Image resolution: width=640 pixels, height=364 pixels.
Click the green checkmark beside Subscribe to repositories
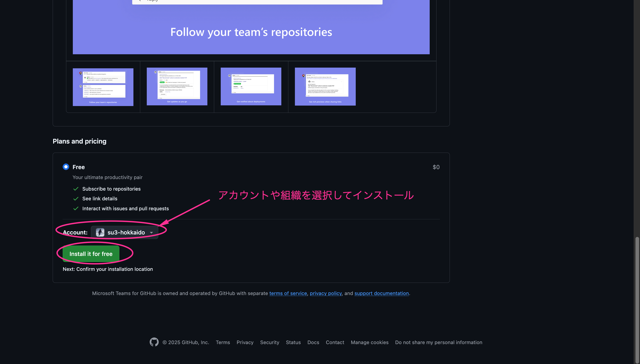click(x=76, y=189)
